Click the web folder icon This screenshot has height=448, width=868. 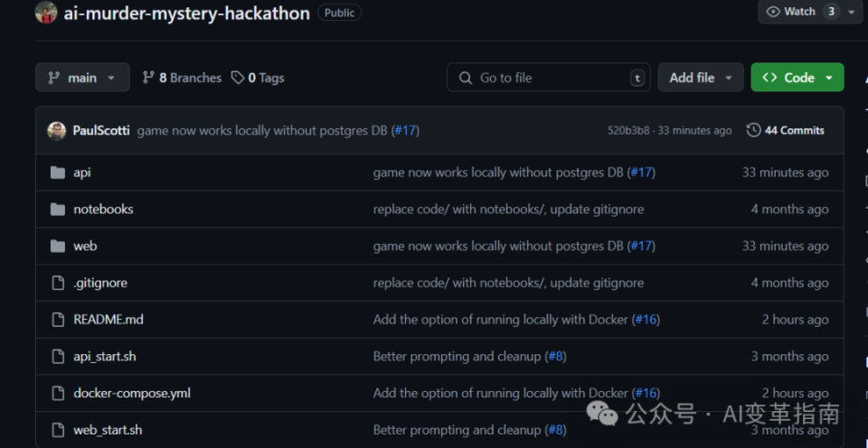tap(58, 247)
